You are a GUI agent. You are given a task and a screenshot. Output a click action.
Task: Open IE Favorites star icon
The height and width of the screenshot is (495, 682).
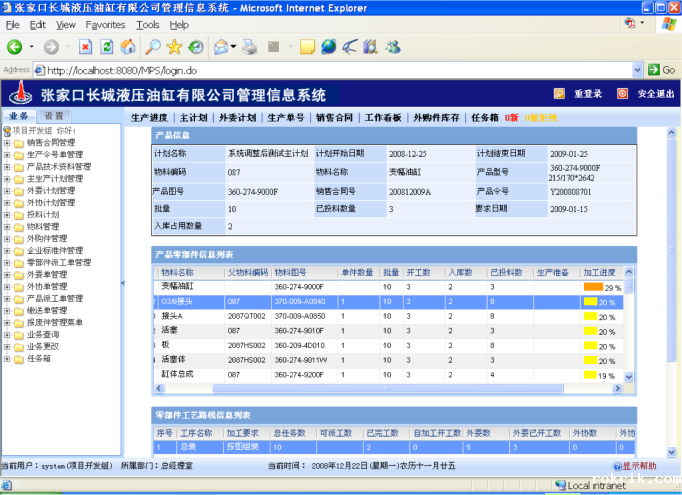coord(174,46)
